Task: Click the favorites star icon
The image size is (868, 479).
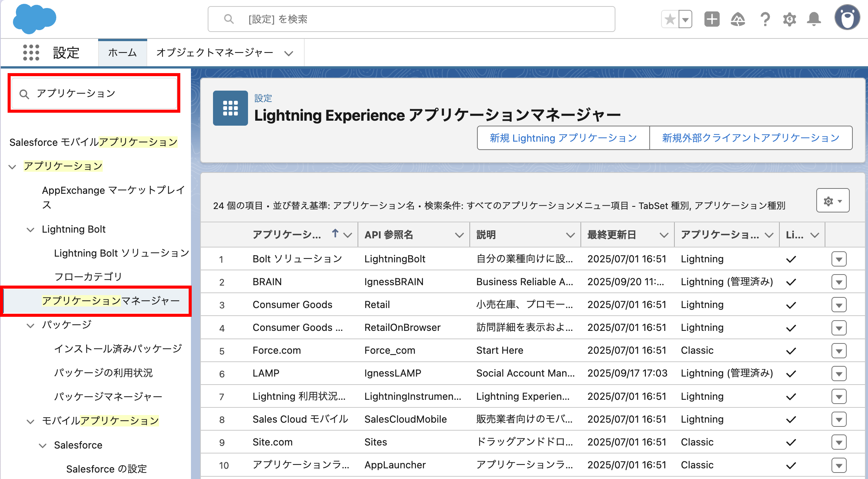Action: click(670, 19)
